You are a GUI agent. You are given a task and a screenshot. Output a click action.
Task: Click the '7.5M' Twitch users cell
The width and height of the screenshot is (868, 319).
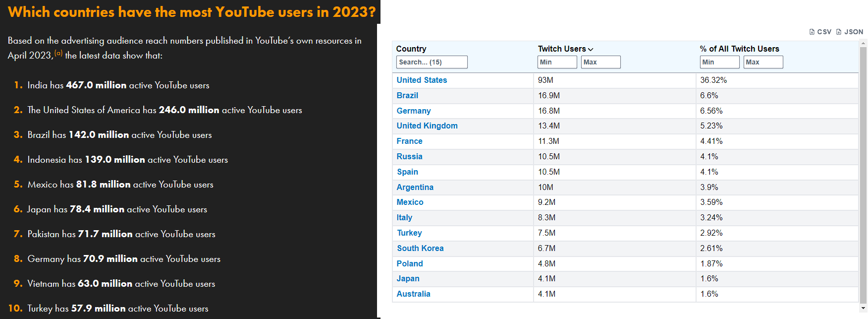(x=614, y=233)
